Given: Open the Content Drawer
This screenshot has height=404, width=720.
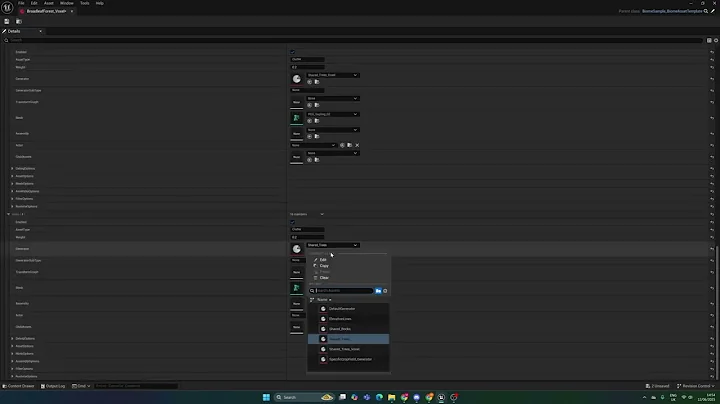Looking at the screenshot, I should click(x=18, y=386).
